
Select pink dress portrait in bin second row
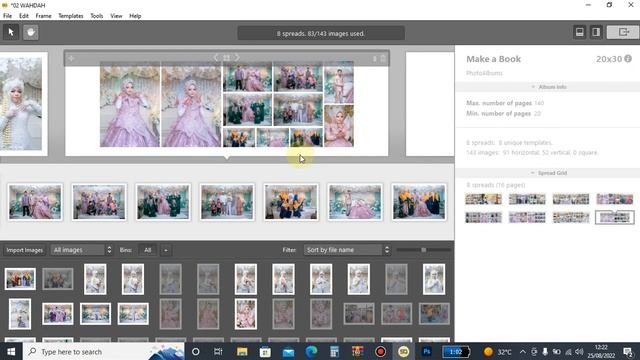[x=246, y=314]
